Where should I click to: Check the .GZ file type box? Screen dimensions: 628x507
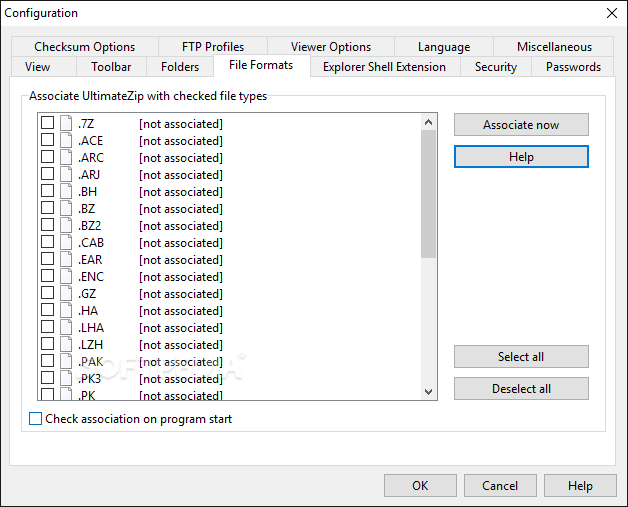click(x=47, y=293)
